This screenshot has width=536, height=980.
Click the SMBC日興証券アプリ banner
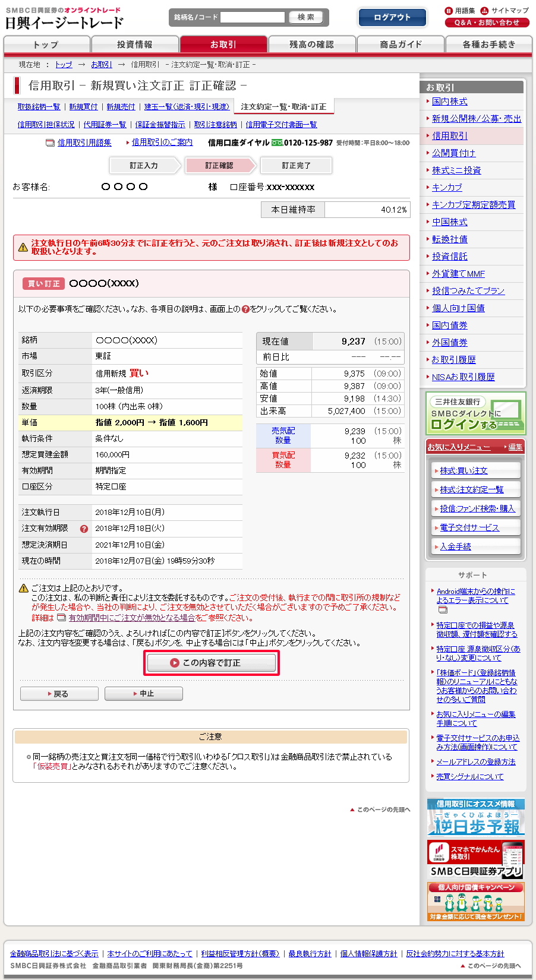(x=475, y=859)
